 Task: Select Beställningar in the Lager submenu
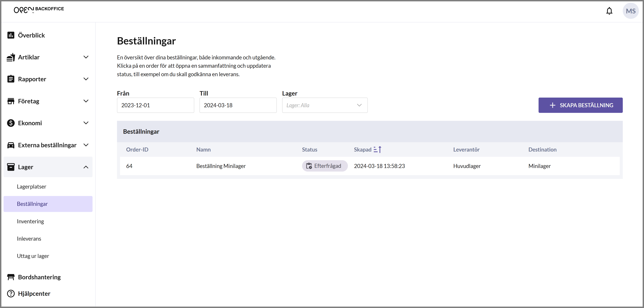48,204
